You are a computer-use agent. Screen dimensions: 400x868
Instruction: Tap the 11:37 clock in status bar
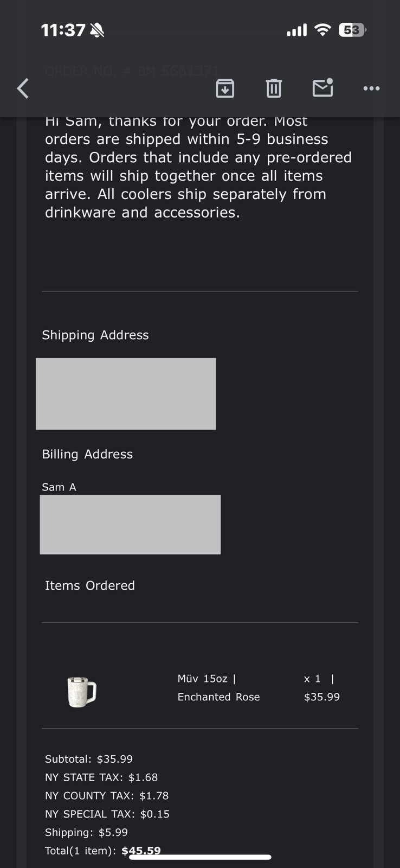[63, 30]
